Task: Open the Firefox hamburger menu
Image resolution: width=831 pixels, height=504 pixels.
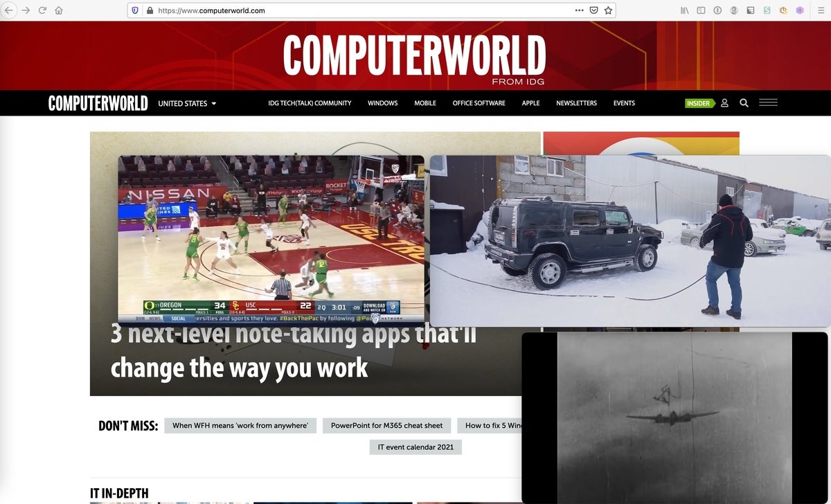Action: click(821, 10)
